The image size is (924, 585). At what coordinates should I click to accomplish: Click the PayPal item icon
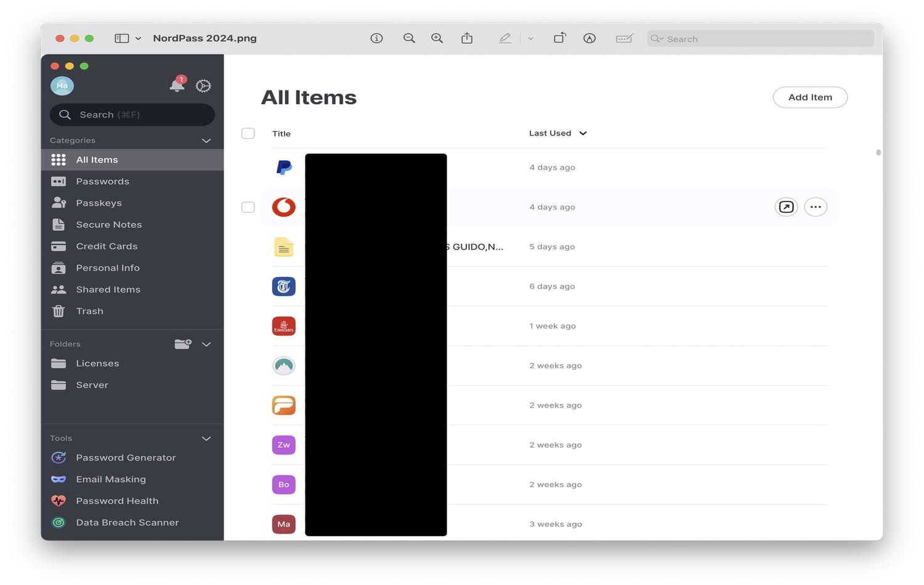tap(284, 167)
